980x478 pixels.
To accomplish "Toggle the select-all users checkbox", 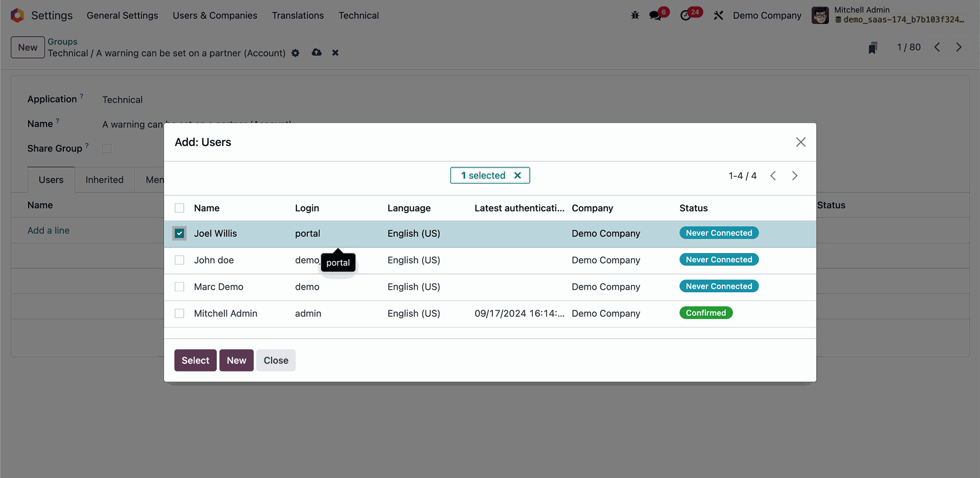I will tap(179, 208).
